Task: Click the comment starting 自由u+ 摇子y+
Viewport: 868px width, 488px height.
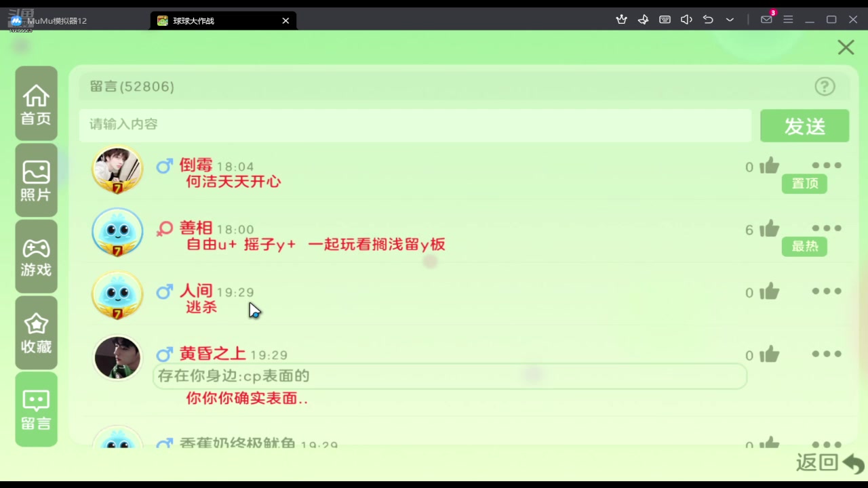Action: 315,245
